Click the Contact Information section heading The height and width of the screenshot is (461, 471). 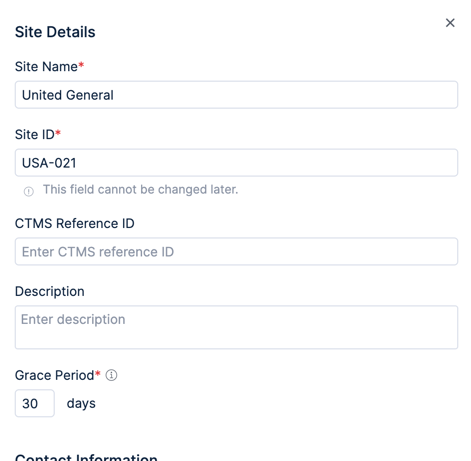pyautogui.click(x=86, y=457)
